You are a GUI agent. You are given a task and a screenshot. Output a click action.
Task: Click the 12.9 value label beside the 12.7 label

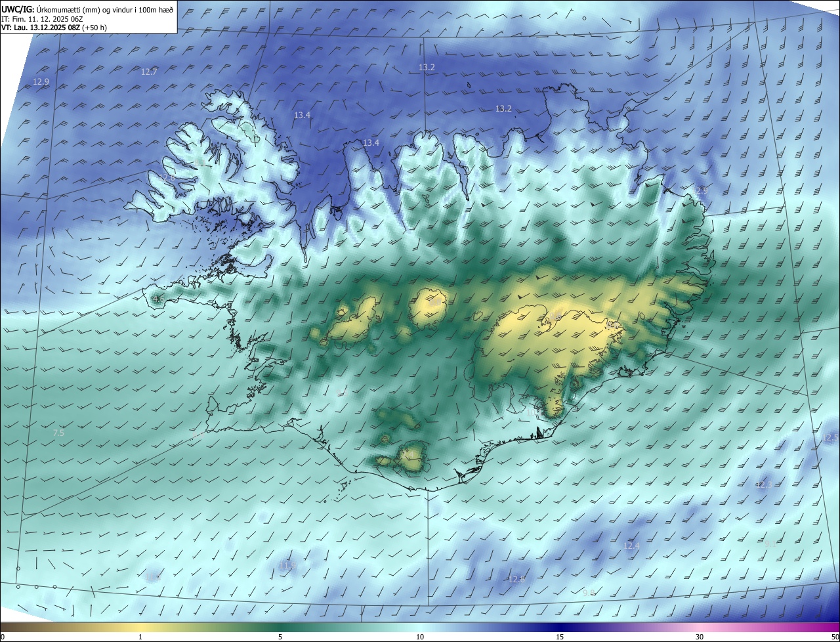point(41,81)
